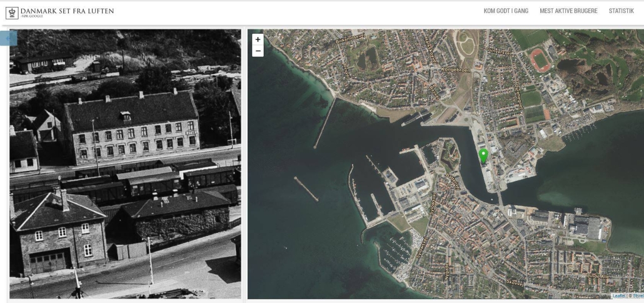Click the Nygade street label on the map
Screen dimensions: 644x303
coord(446,270)
